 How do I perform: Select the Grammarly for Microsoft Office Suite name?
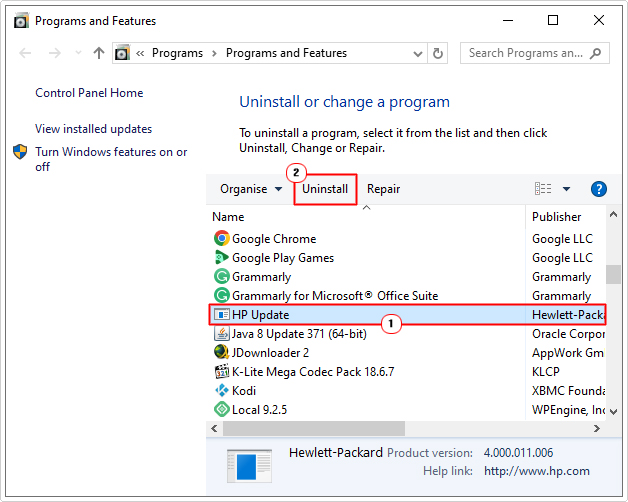click(x=335, y=296)
